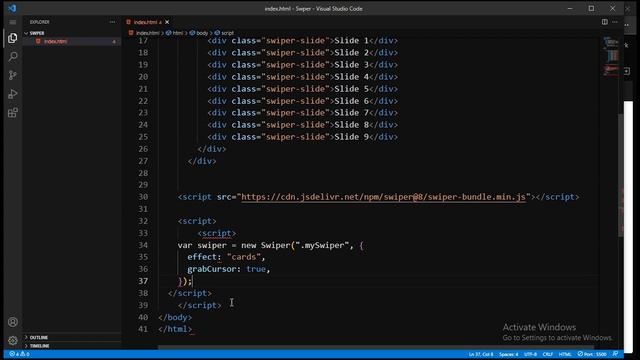Collapse the SWIPER folder section
640x360 pixels.
[36, 33]
